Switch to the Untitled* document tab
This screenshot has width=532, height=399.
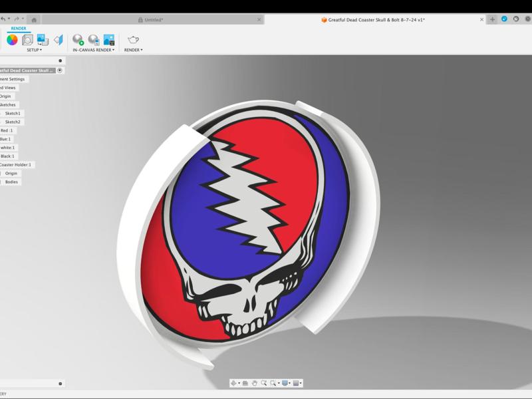154,20
